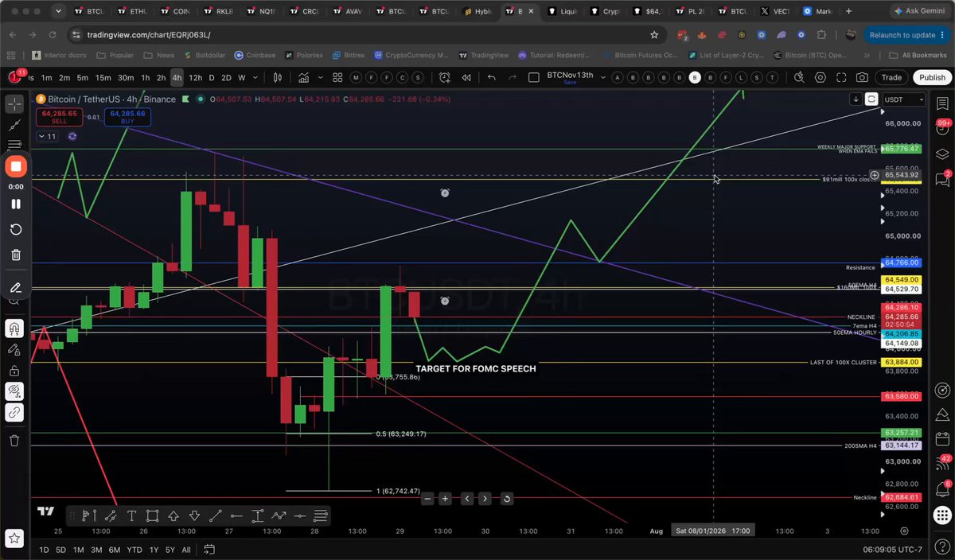Enter fullscreen chart mode

(x=841, y=77)
